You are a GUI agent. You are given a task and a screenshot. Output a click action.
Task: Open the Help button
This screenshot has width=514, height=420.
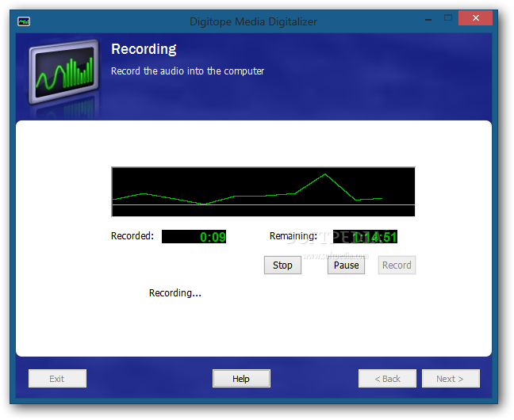[241, 378]
